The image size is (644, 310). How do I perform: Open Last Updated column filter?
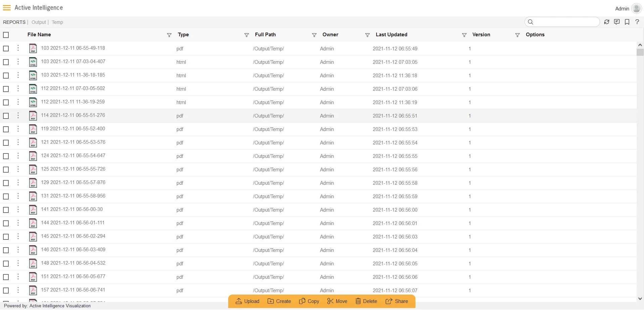click(464, 35)
